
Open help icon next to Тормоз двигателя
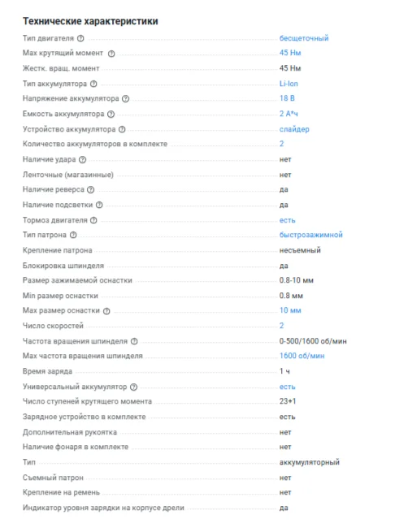(93, 220)
